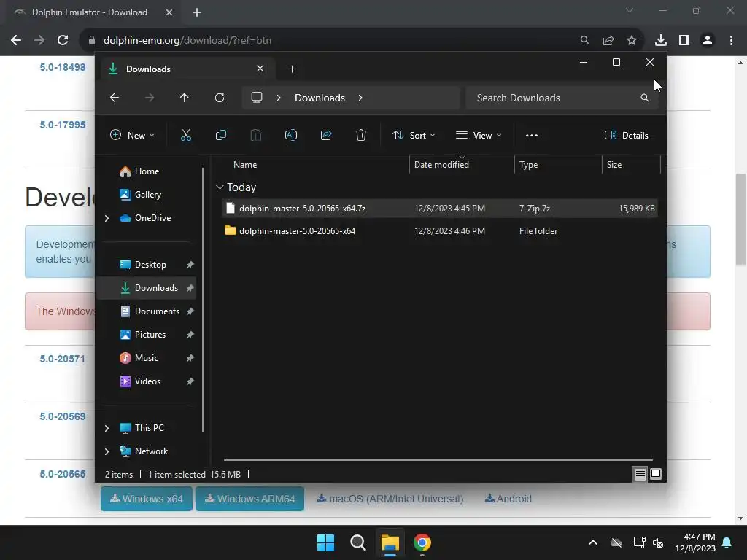Bookmark this page with the star icon

(632, 40)
